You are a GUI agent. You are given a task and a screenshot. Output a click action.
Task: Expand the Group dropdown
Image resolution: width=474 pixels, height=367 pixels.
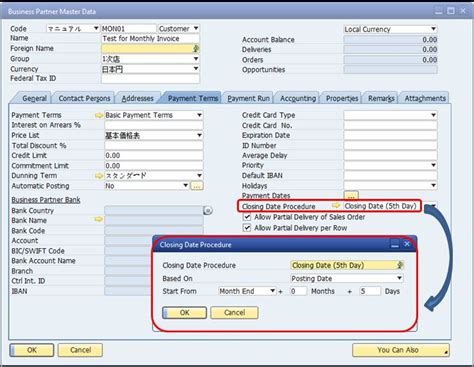click(196, 59)
